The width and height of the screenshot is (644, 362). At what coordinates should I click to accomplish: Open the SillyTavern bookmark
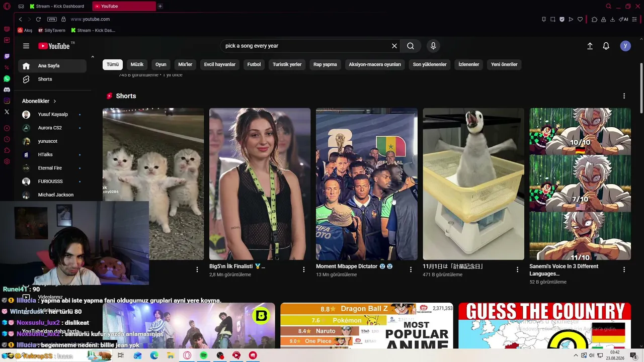[51, 30]
